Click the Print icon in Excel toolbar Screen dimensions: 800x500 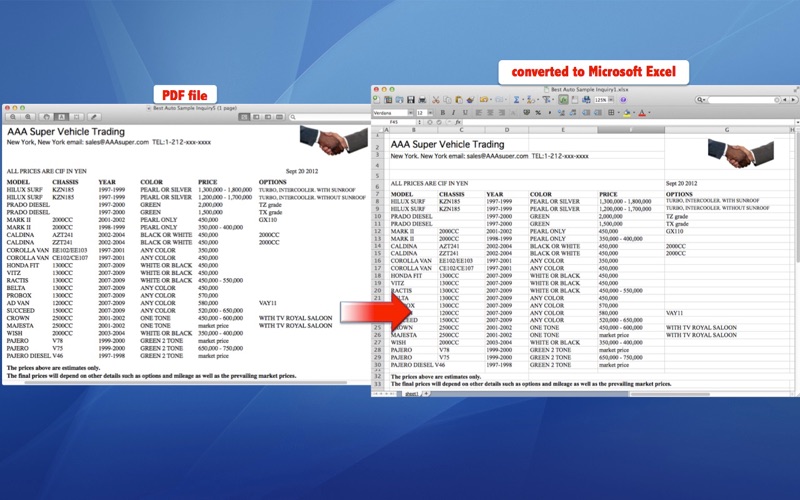point(424,100)
